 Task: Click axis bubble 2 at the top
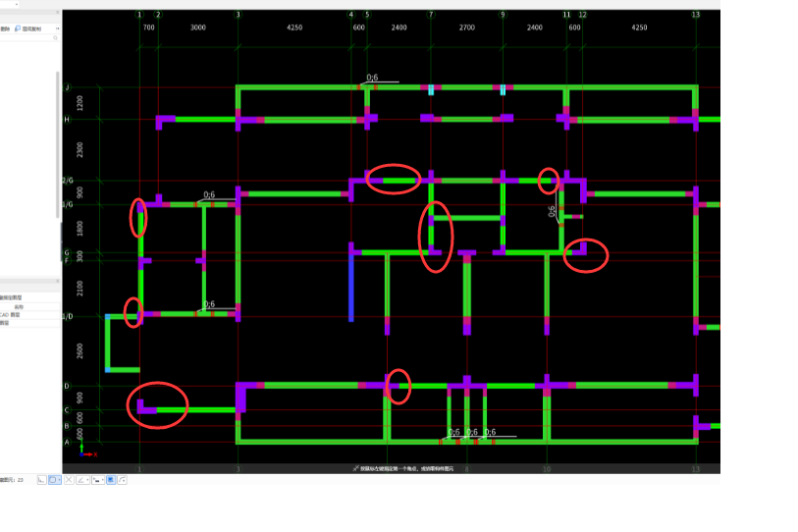158,15
